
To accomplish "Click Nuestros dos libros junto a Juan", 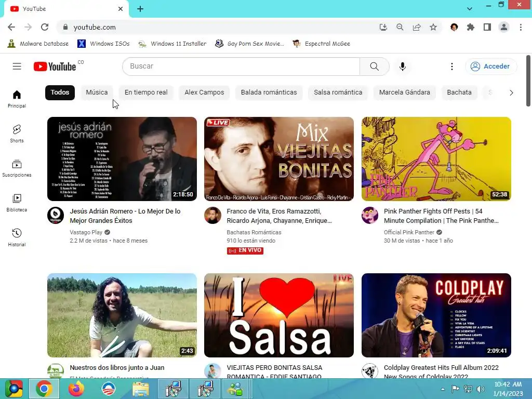I will (117, 367).
